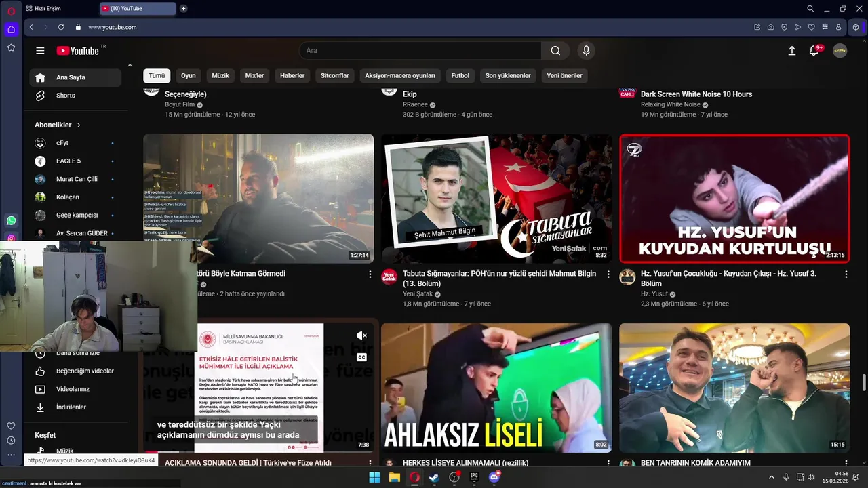
Task: Open the Hızlı Erişim speed dial
Action: tap(43, 9)
